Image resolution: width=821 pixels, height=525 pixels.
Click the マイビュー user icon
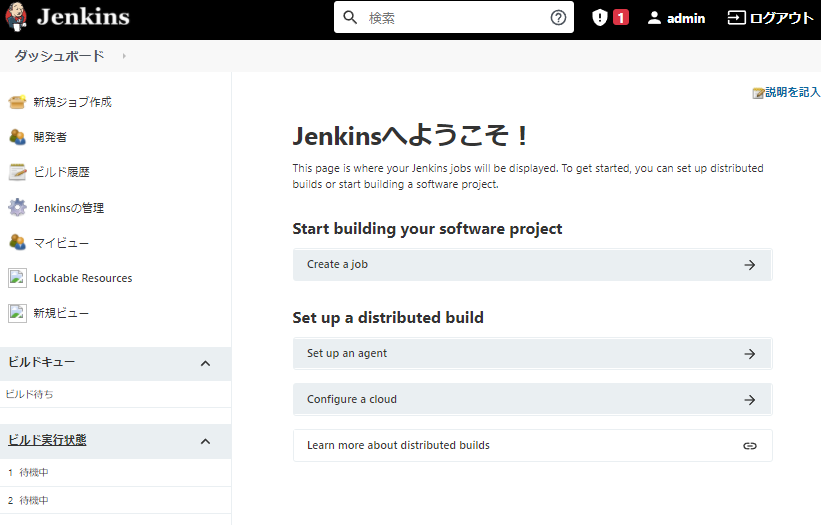[17, 242]
